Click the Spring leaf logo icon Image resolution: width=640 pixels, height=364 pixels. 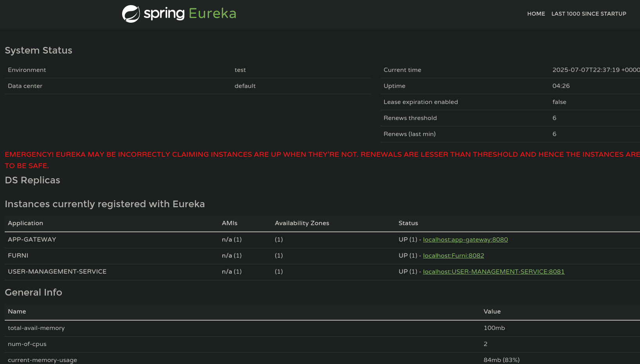click(131, 14)
